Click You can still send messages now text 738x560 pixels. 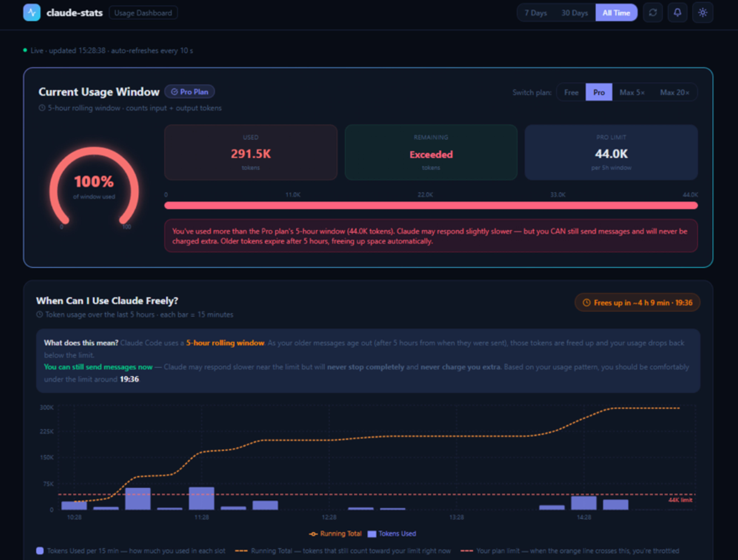point(98,367)
